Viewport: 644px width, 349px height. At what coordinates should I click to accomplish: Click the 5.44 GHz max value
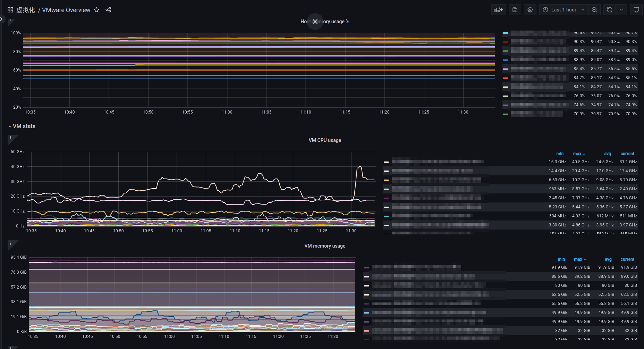(581, 207)
